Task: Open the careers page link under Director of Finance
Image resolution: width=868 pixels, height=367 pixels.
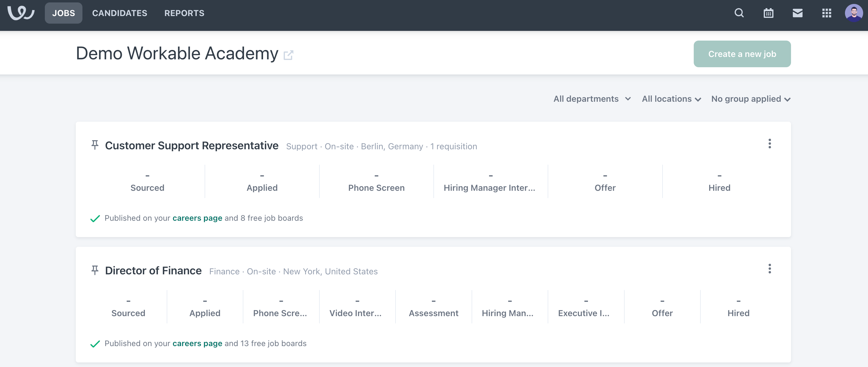Action: coord(197,343)
